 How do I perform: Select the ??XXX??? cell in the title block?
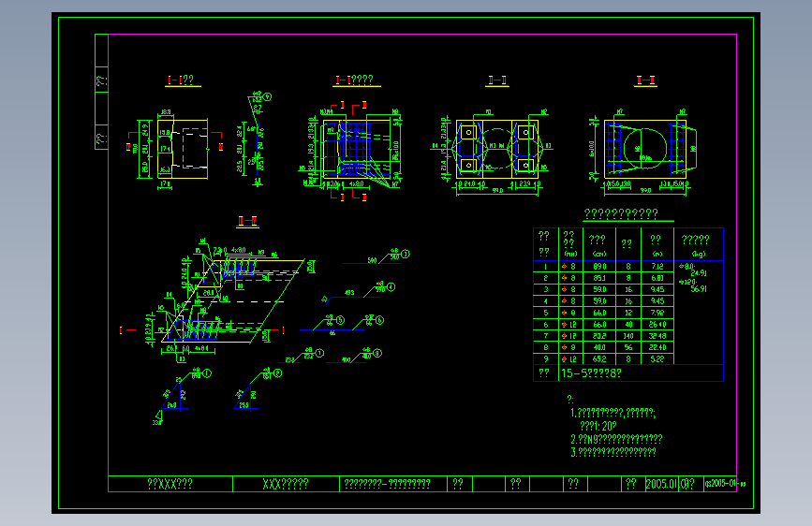[x=170, y=484]
